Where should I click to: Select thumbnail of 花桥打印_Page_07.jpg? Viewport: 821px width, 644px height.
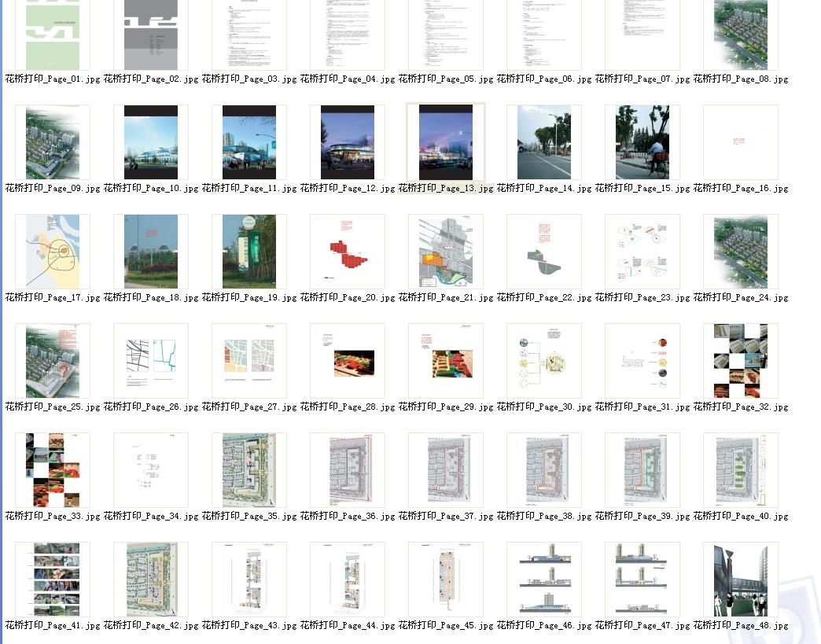642,35
